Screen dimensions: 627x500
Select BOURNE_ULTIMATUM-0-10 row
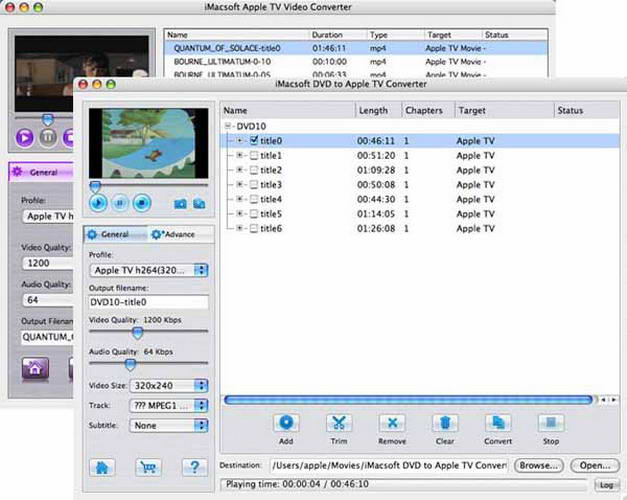coord(356,62)
